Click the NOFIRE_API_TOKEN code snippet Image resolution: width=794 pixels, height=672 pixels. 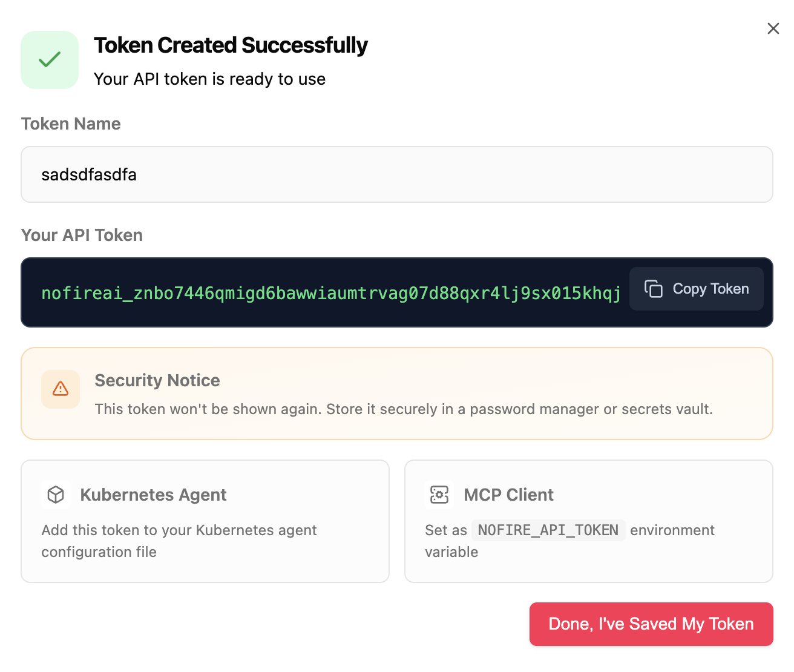point(548,530)
